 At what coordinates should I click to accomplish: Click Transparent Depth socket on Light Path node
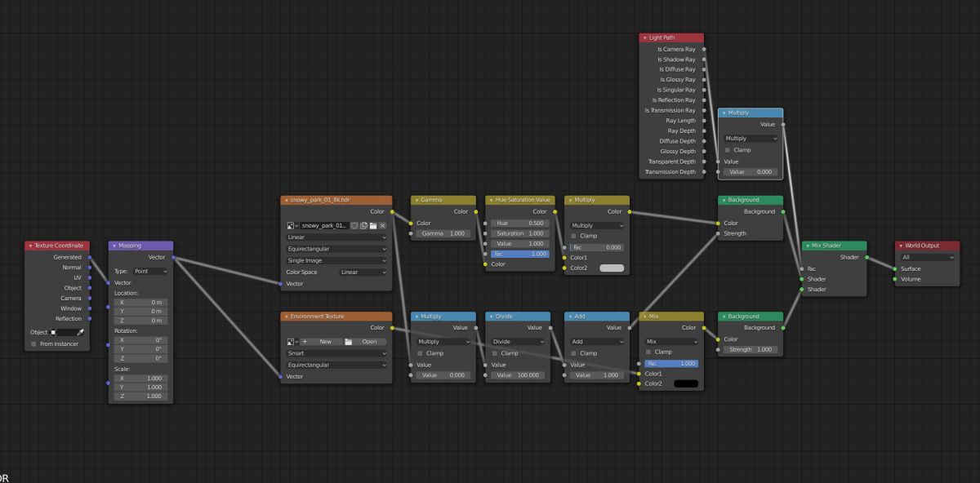[x=704, y=162]
